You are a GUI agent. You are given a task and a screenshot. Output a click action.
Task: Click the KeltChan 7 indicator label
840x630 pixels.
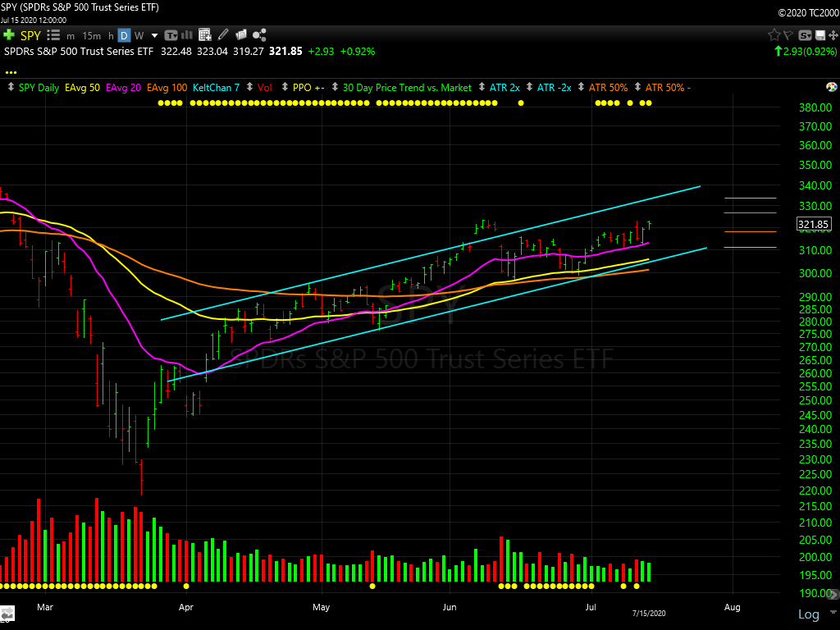coord(216,87)
